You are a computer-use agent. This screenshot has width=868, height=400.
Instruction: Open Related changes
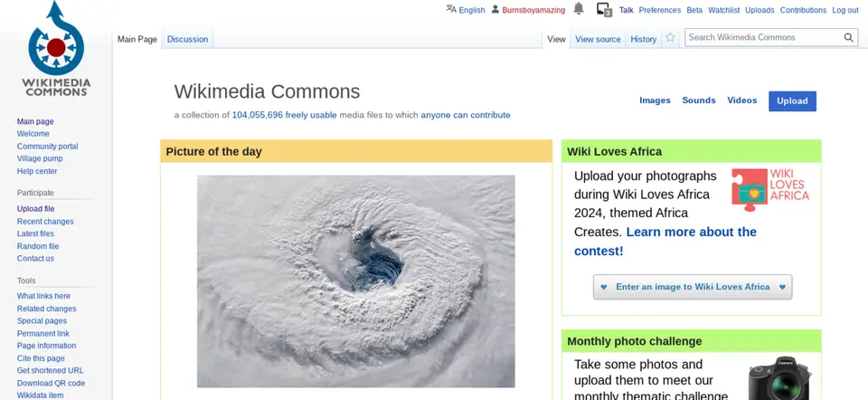(x=46, y=309)
